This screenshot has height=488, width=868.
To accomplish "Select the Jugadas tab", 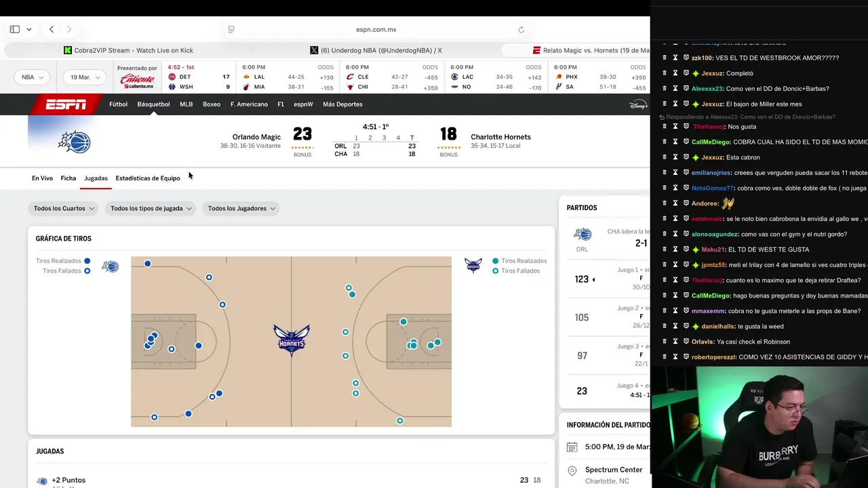I will point(96,178).
